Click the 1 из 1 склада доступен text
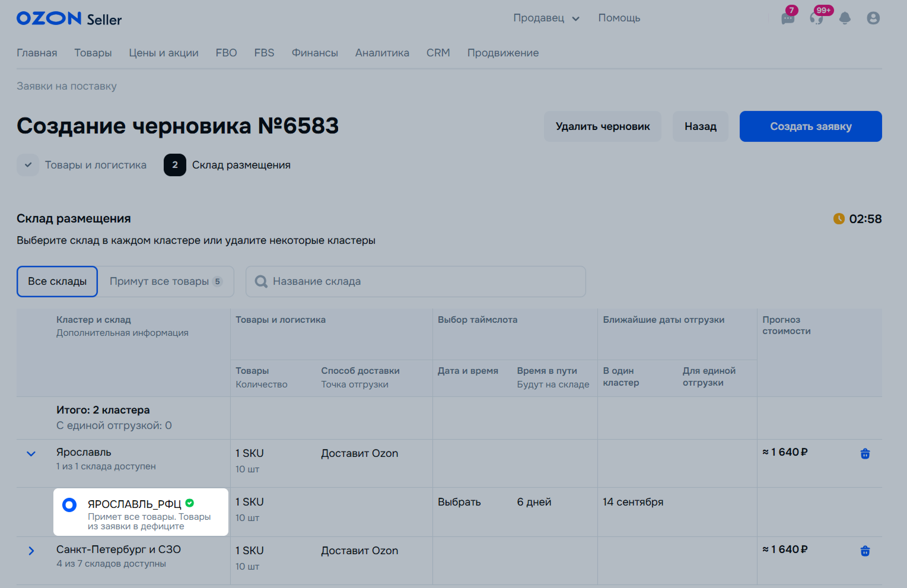Image resolution: width=907 pixels, height=588 pixels. coord(106,466)
